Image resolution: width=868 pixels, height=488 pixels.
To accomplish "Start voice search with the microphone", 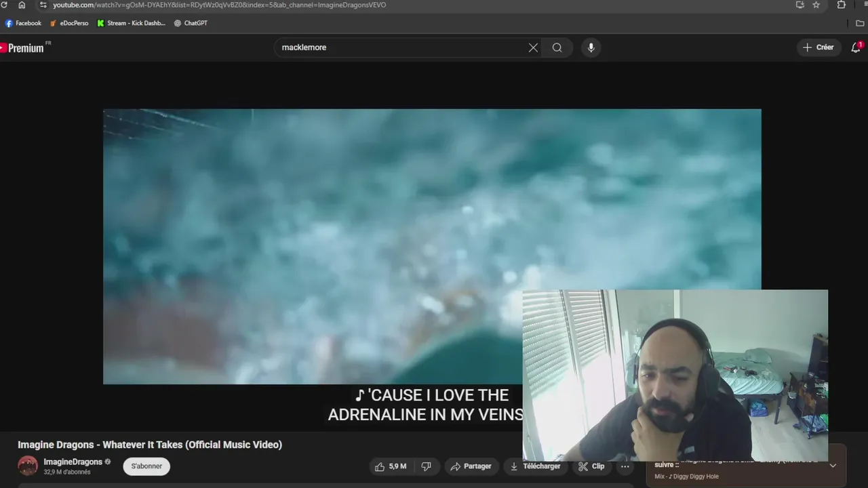I will click(x=591, y=47).
